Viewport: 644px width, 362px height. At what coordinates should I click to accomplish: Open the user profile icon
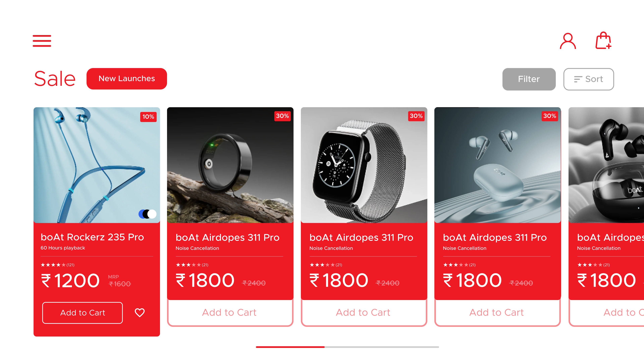[568, 41]
